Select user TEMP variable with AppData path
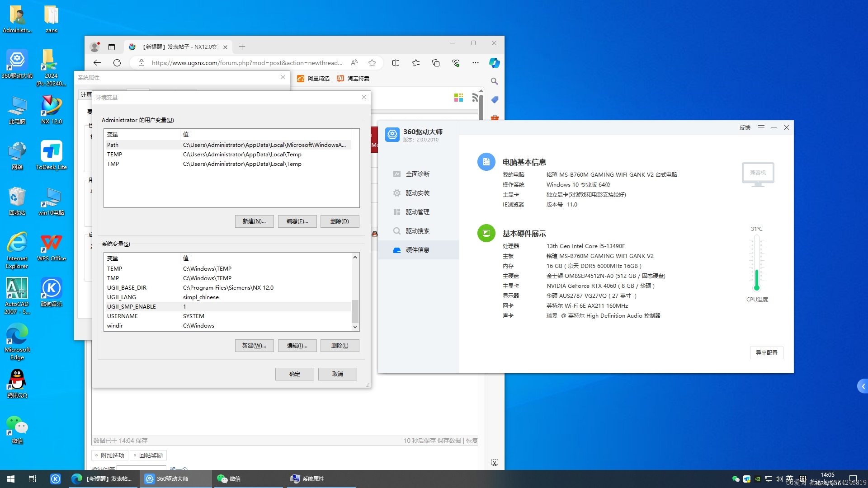 227,155
